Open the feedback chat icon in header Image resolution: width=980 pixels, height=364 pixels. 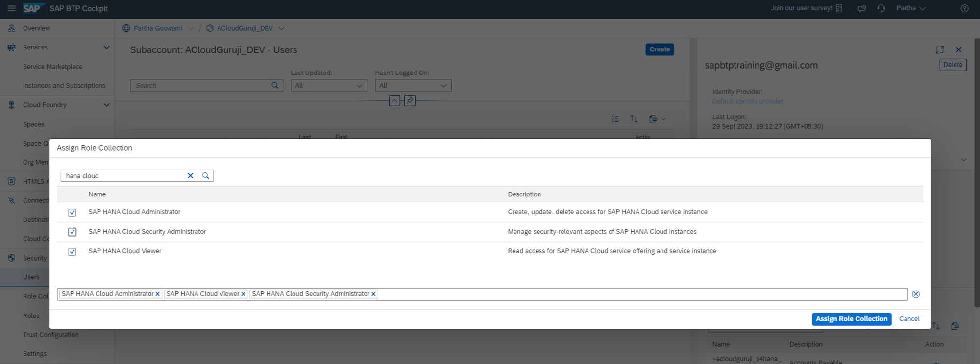[861, 8]
